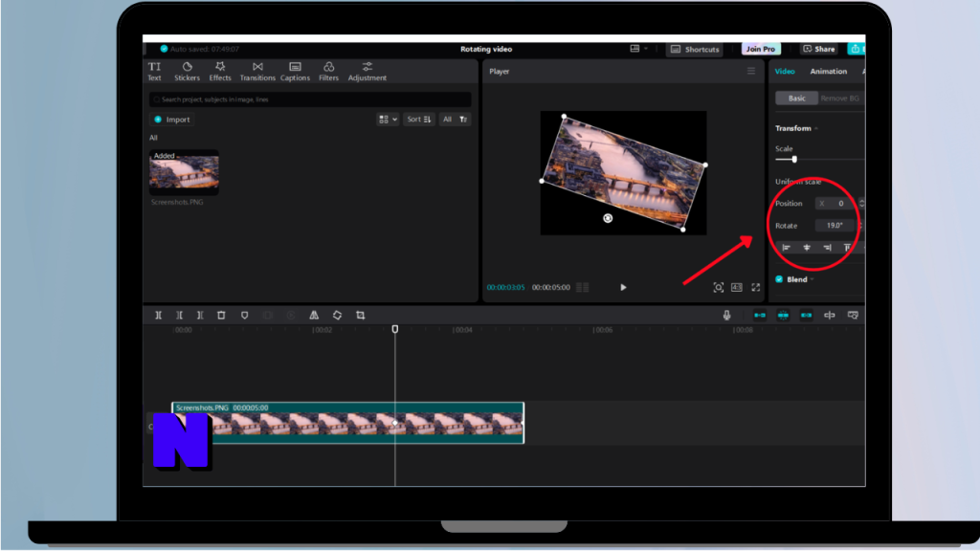
Task: Click the rotate icon in timeline toolbar
Action: pos(337,316)
